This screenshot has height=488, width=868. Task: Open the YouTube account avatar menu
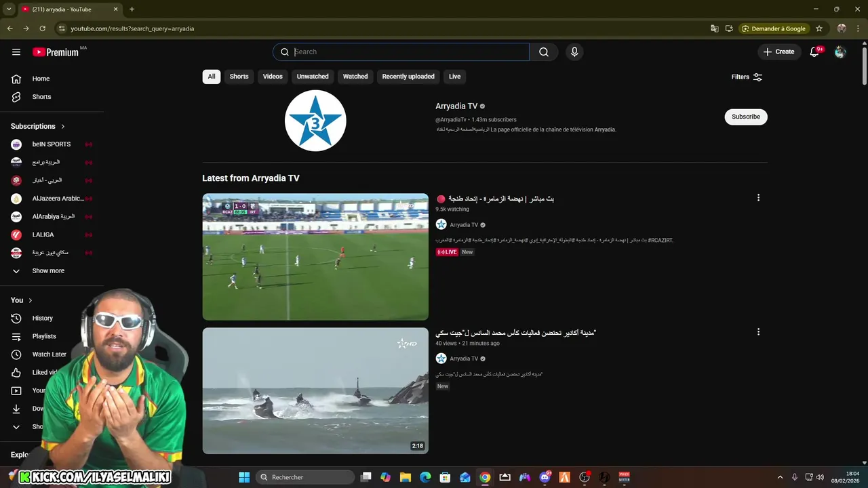point(840,52)
